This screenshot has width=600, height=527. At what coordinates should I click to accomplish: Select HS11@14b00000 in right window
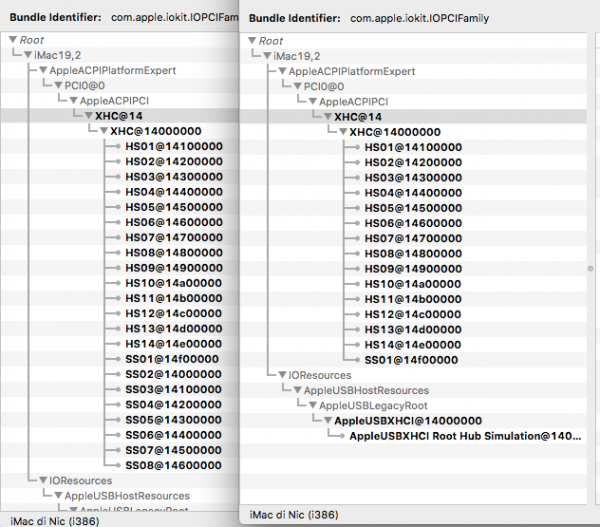[413, 299]
